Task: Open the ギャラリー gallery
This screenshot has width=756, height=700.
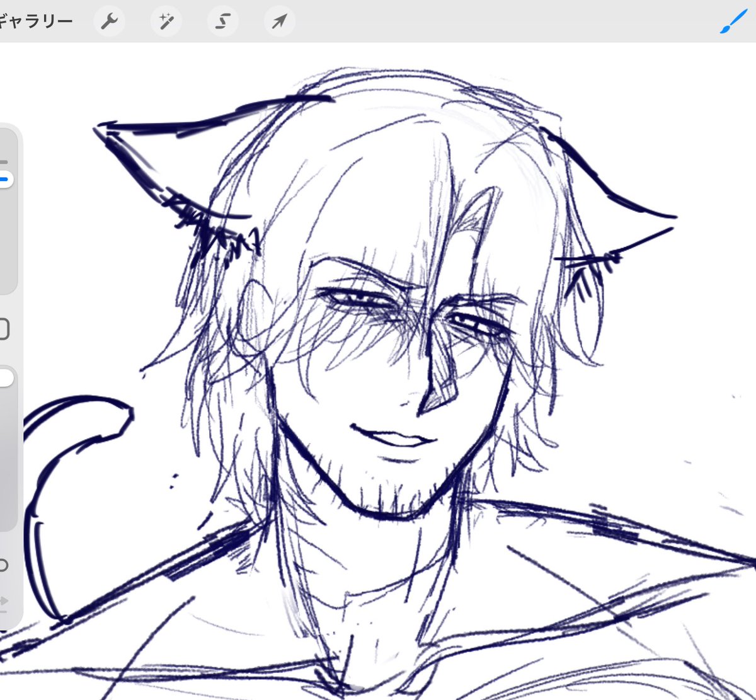Action: 36,21
